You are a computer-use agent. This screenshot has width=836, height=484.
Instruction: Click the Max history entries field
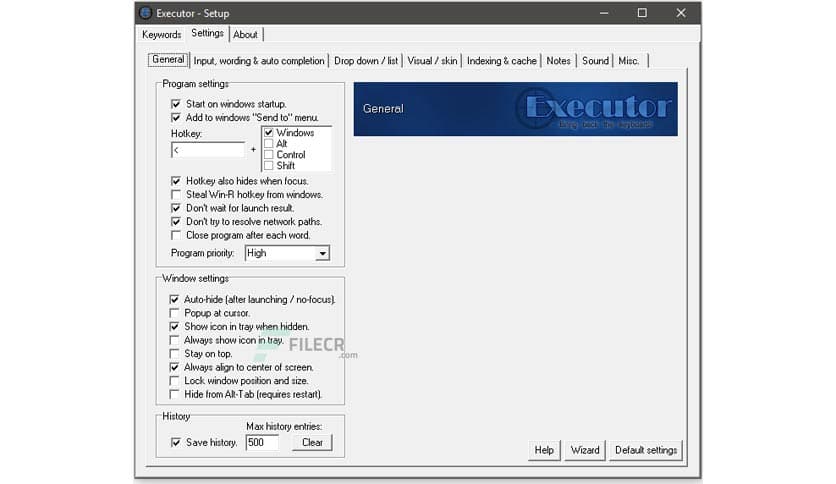(262, 442)
